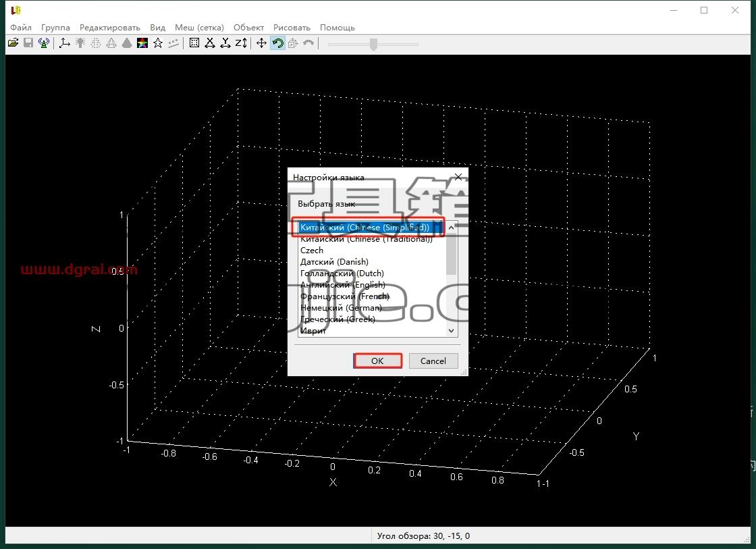
Task: Click language list scroll-up arrow
Action: click(452, 227)
